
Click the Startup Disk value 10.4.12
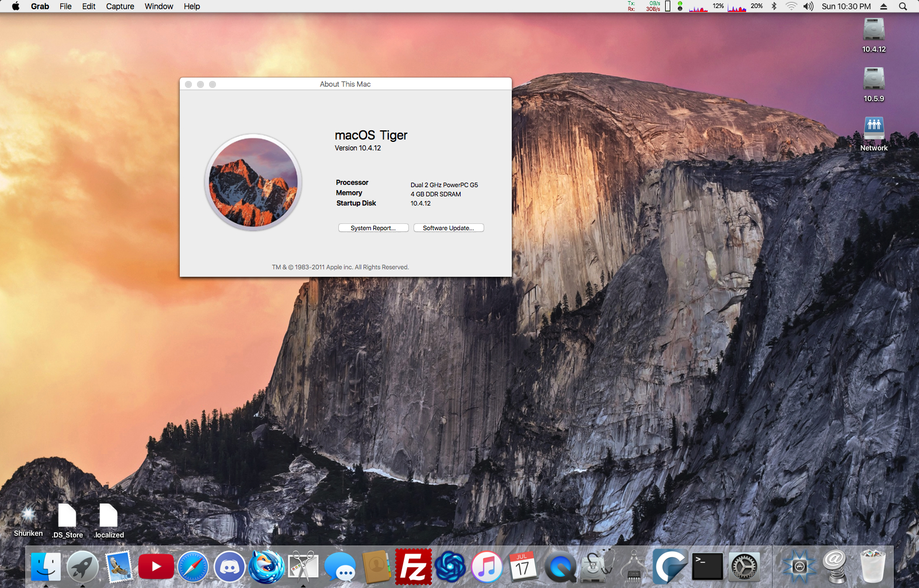[420, 203]
